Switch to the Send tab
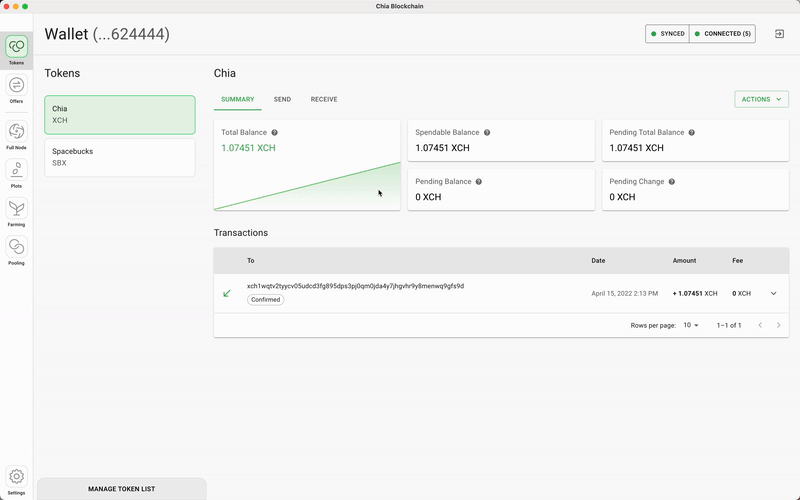The width and height of the screenshot is (800, 500). pos(282,100)
